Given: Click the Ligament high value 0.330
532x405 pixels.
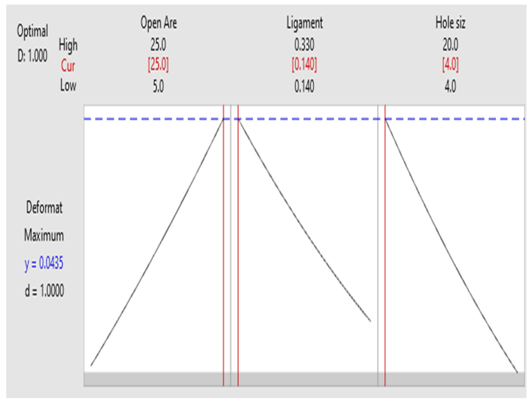Looking at the screenshot, I should coord(304,45).
